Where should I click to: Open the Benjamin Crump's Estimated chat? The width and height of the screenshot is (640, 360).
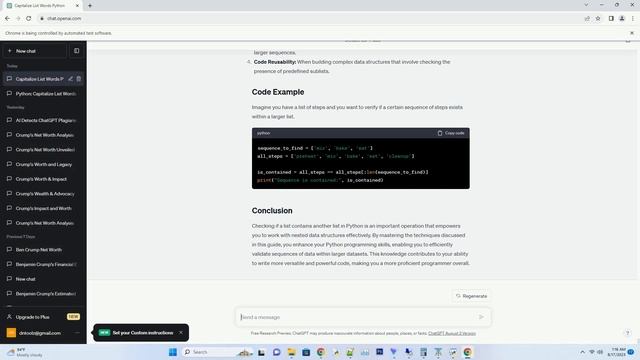43,293
